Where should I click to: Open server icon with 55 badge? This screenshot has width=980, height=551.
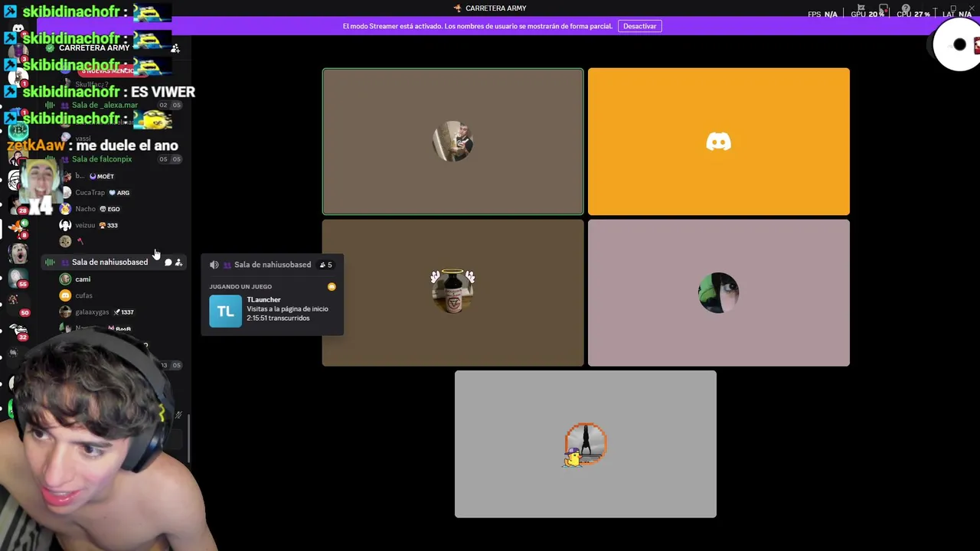click(x=18, y=279)
